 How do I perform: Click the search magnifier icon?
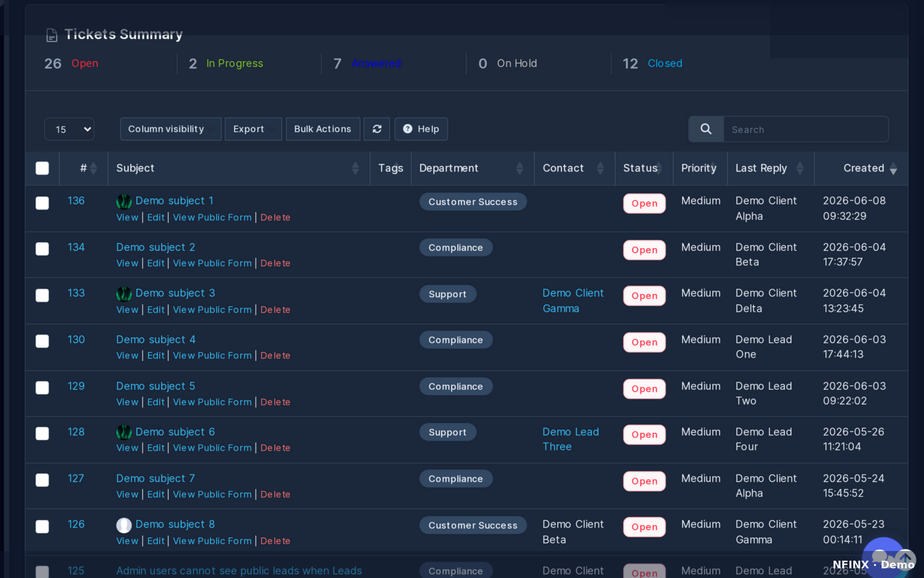706,129
